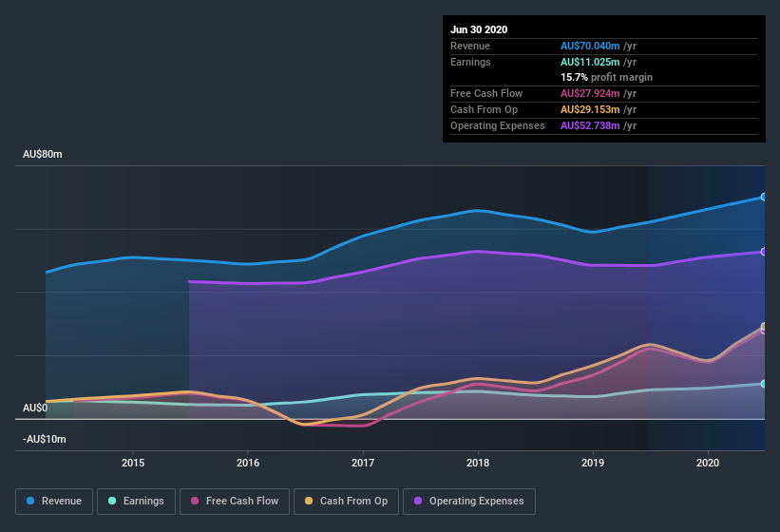Click the 15.7% profit margin text

tap(606, 77)
